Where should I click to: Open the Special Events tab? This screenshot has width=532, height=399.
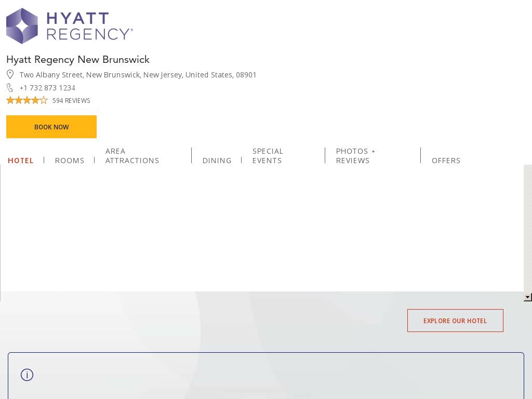point(268,156)
